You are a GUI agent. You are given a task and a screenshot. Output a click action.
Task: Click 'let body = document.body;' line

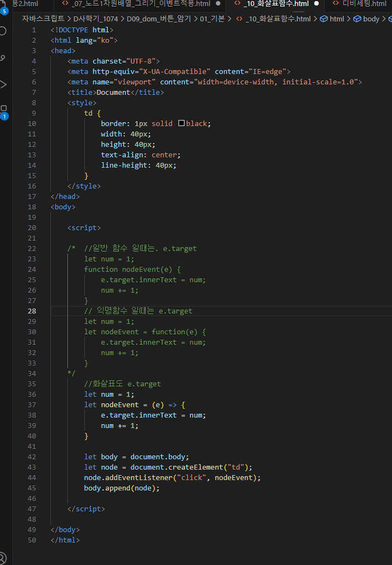137,457
